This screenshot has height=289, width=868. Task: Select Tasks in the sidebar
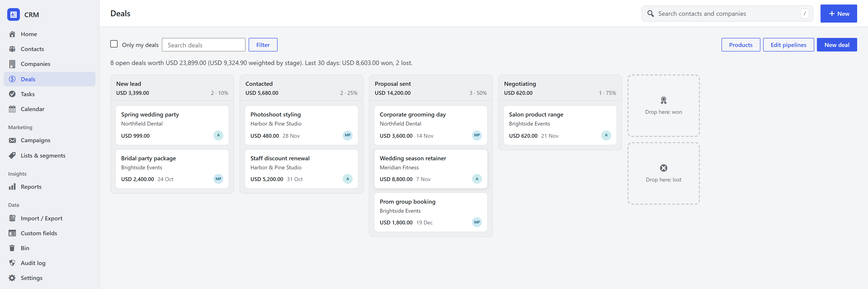pyautogui.click(x=50, y=94)
